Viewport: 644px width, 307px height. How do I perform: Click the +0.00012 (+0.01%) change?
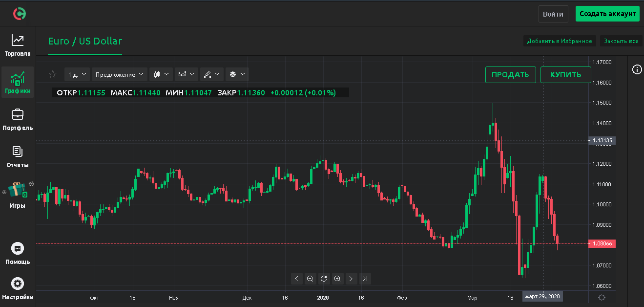(x=303, y=92)
